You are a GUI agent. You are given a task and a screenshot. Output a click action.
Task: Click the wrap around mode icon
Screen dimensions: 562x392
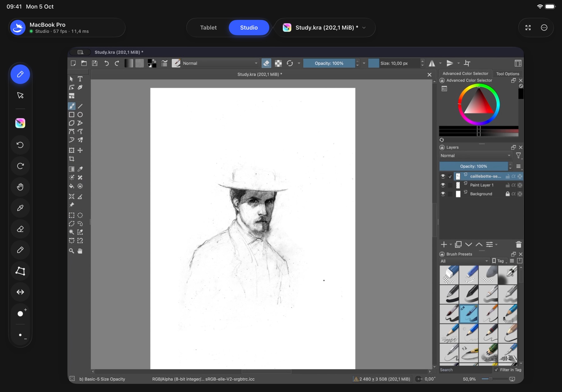[x=467, y=63]
